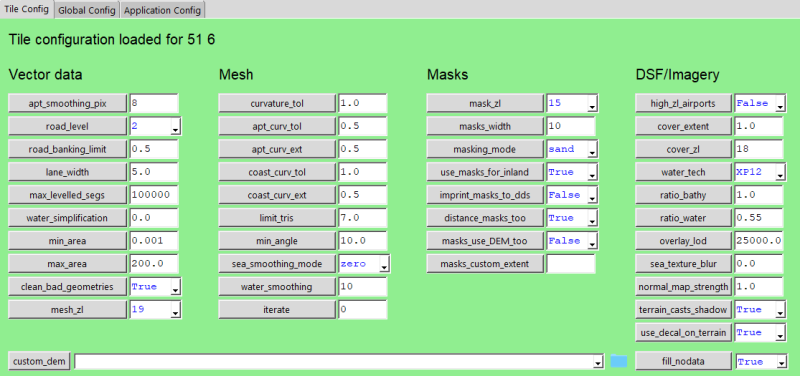
Task: Click the iterate button
Action: 277,310
